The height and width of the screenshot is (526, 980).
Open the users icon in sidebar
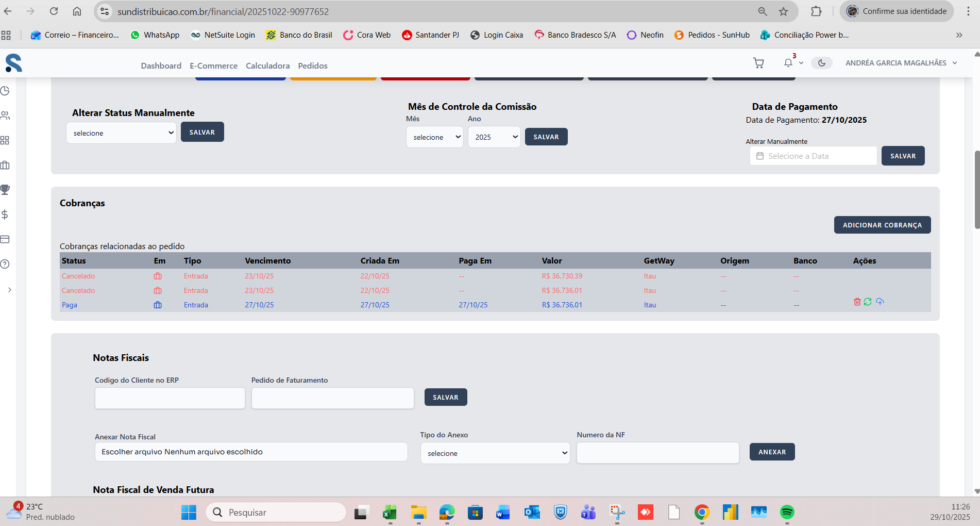pos(5,116)
